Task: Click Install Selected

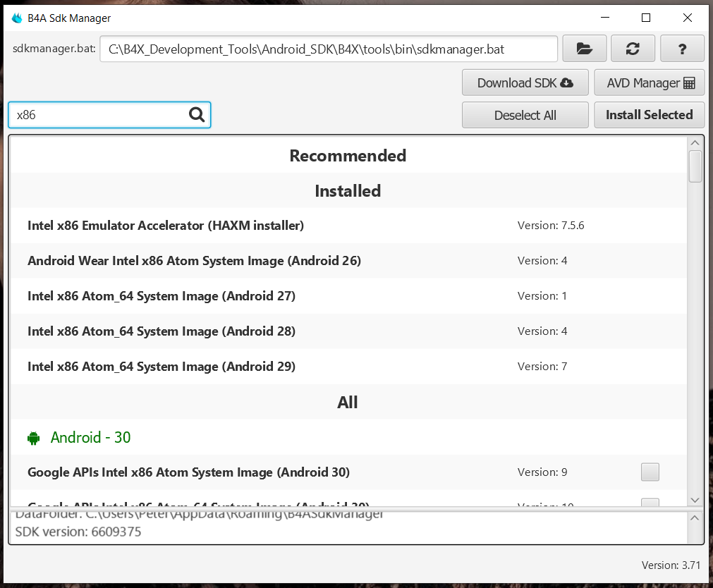Action: (650, 115)
